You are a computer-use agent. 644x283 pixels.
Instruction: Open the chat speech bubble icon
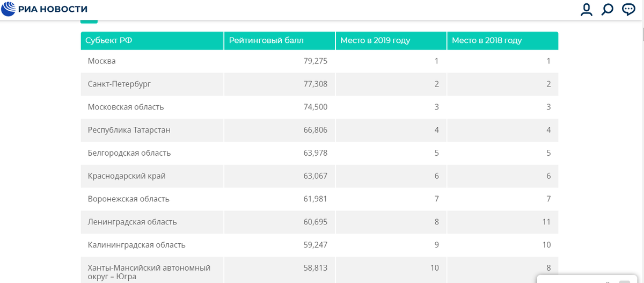coord(628,10)
